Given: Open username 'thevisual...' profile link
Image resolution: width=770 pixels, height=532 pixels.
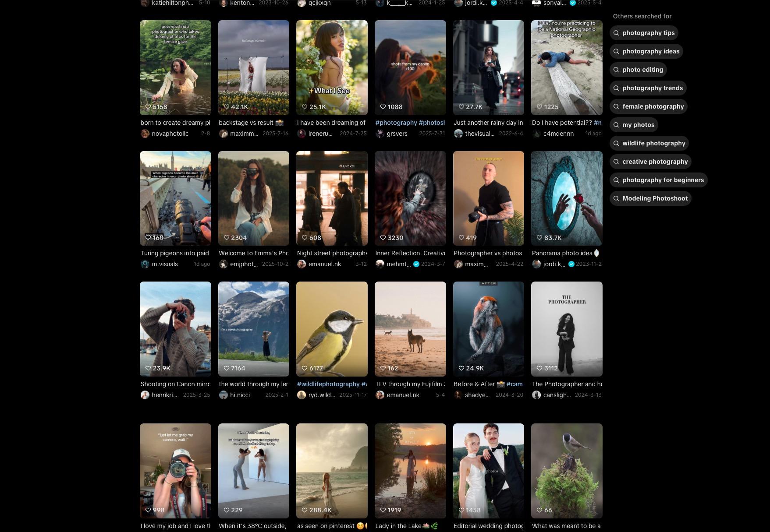Looking at the screenshot, I should click(479, 134).
